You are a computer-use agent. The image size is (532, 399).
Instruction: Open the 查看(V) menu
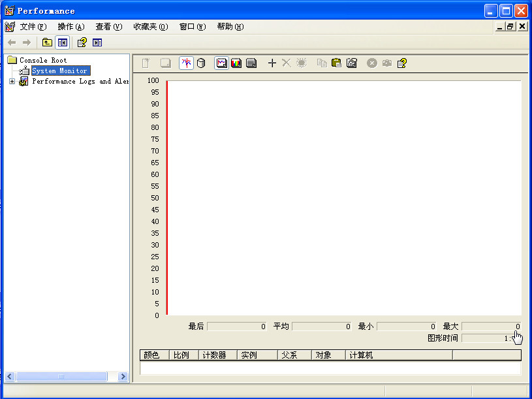pyautogui.click(x=108, y=27)
